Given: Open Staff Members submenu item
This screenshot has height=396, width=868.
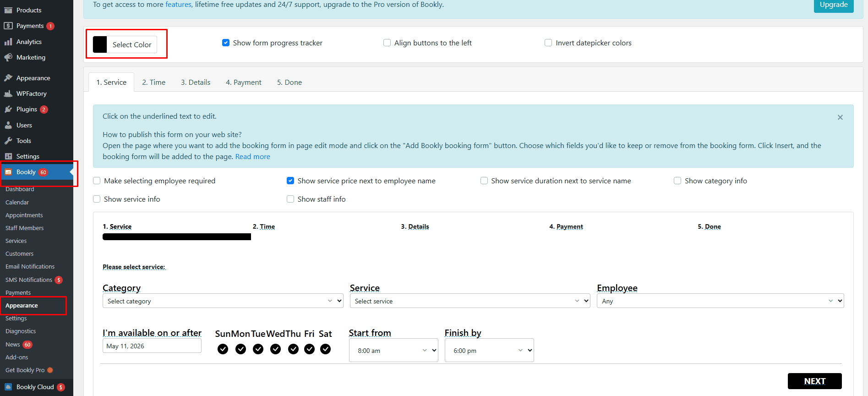Looking at the screenshot, I should click(x=25, y=228).
